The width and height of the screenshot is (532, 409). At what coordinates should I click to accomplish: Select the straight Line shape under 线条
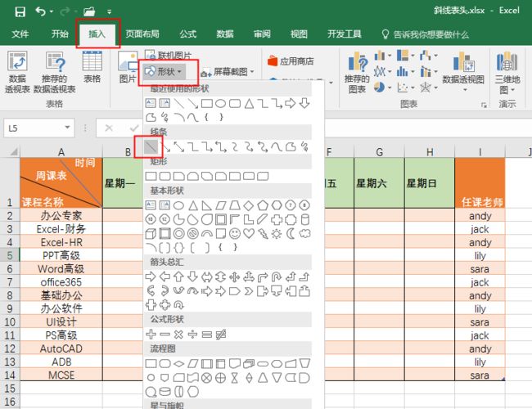click(x=151, y=147)
